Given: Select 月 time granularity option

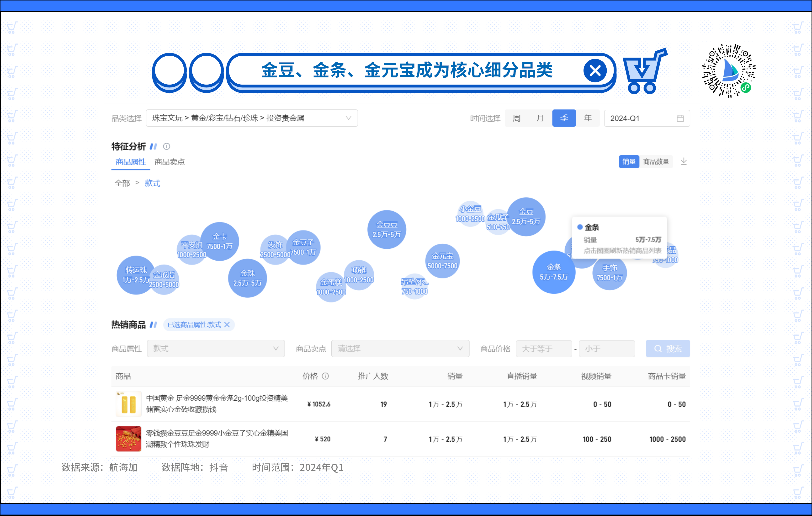Looking at the screenshot, I should (x=540, y=118).
